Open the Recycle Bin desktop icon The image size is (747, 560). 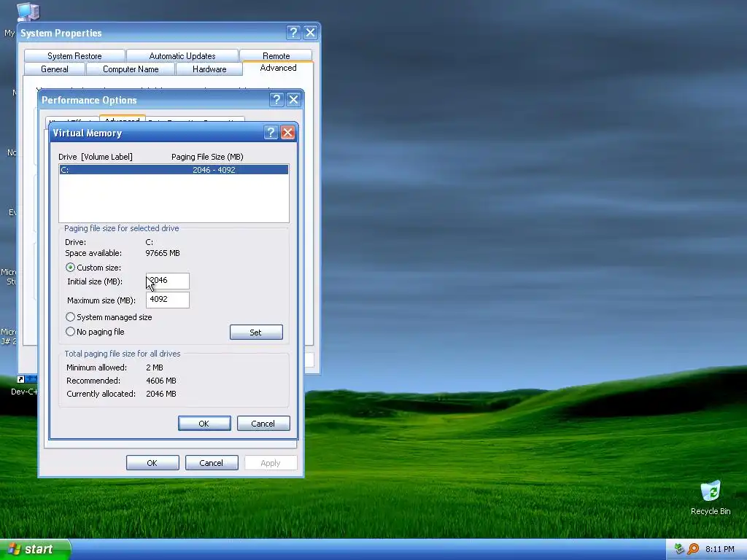point(711,498)
